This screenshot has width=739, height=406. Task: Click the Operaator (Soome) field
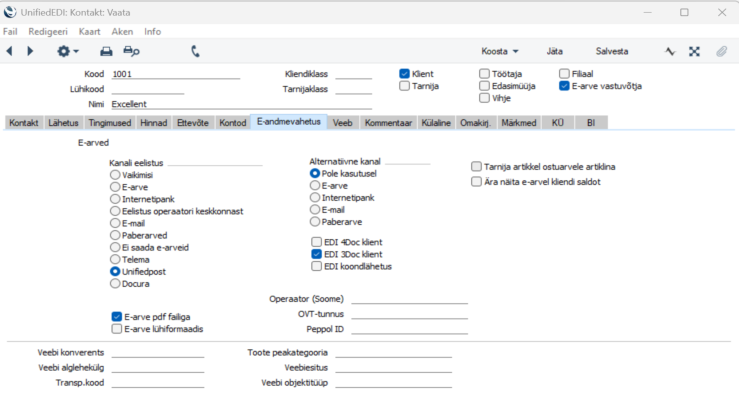point(410,299)
